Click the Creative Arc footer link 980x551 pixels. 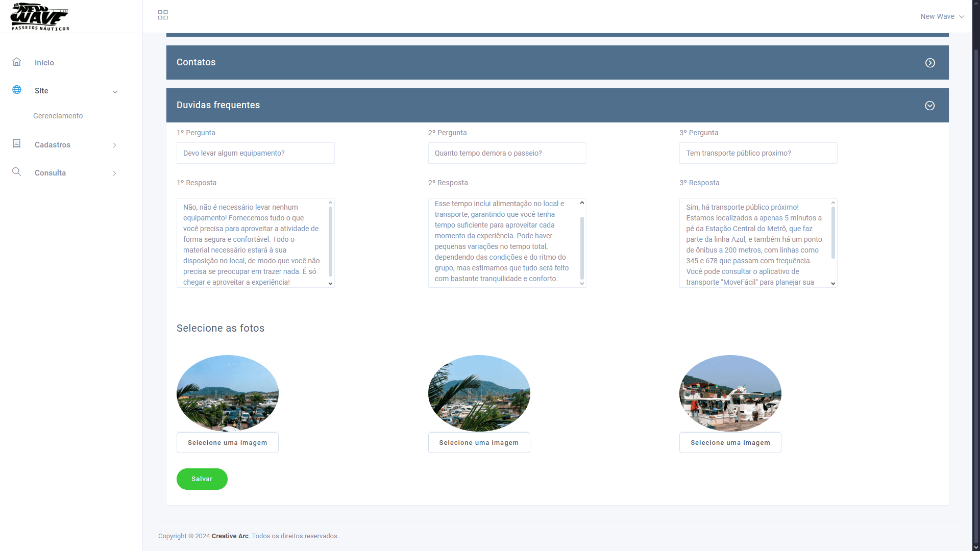(x=230, y=536)
